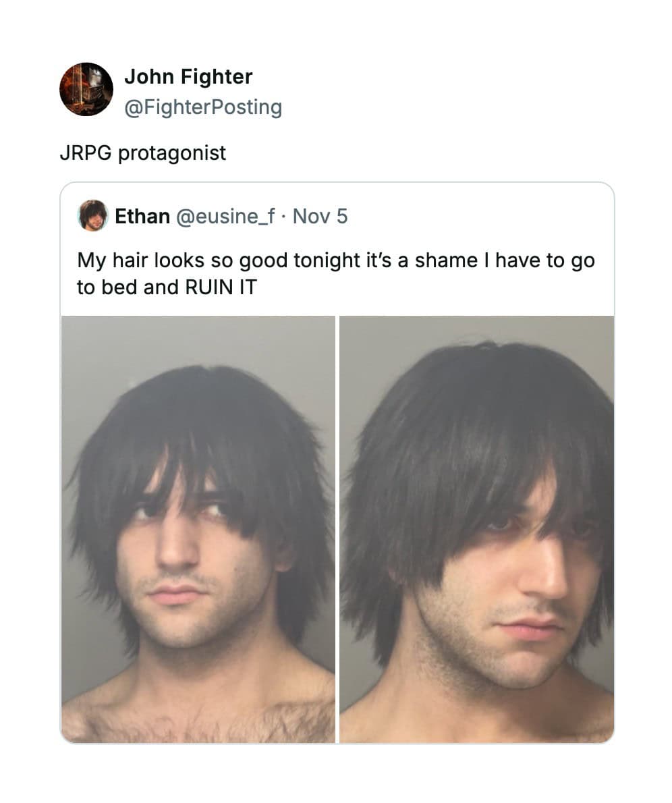
Task: Click the word "shame" in the quoted tweet
Action: click(446, 260)
